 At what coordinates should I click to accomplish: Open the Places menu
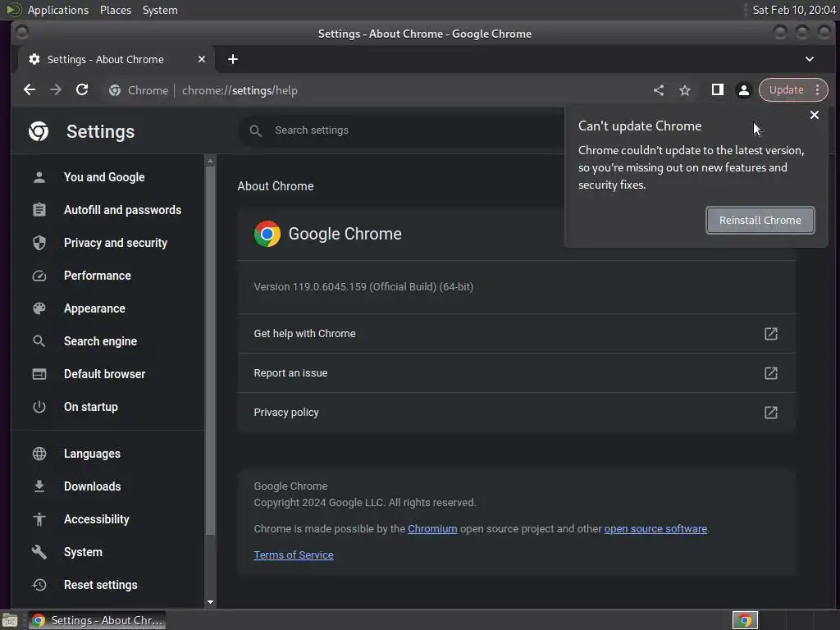tap(116, 10)
